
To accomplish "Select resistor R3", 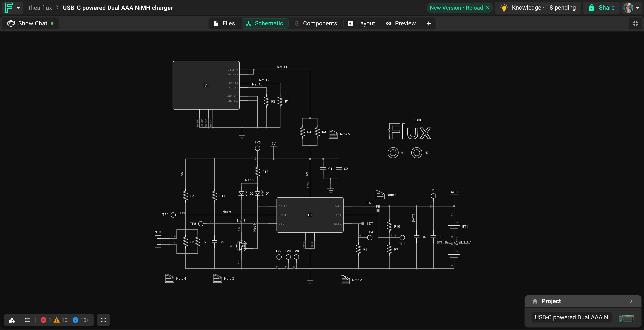I will pos(317,132).
